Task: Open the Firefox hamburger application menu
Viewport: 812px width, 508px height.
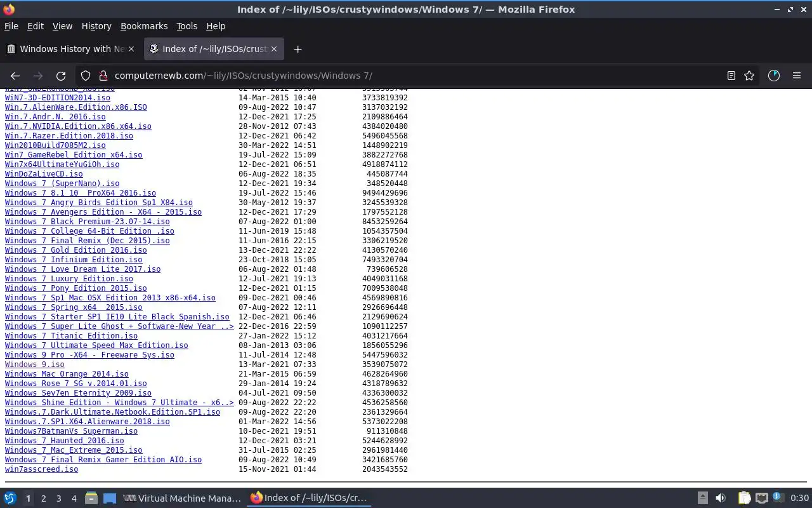Action: [797, 76]
